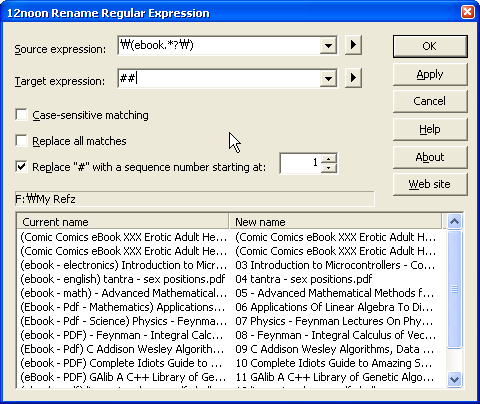Close the Rename Regular Expression window
Screen dimensions: 480x404
coord(468,12)
